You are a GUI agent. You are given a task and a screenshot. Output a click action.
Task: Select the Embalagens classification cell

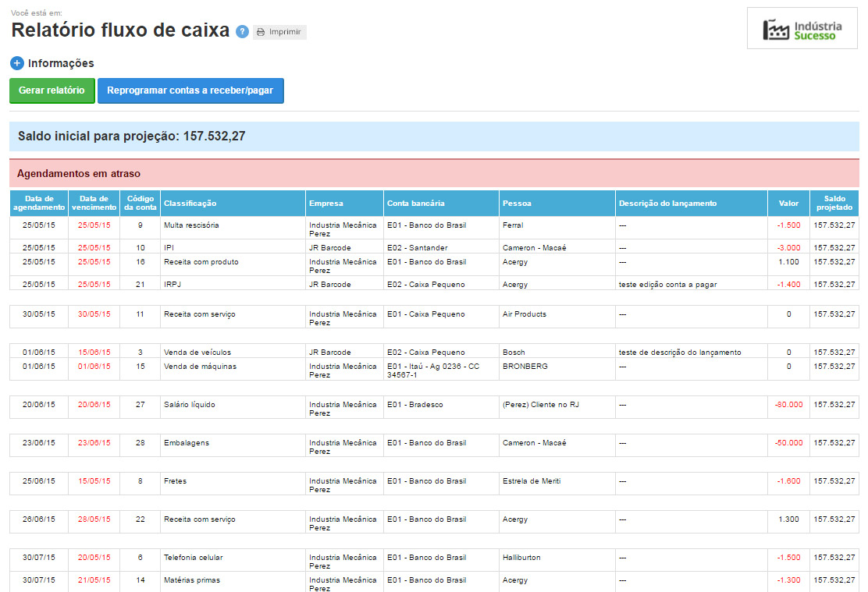pyautogui.click(x=186, y=443)
